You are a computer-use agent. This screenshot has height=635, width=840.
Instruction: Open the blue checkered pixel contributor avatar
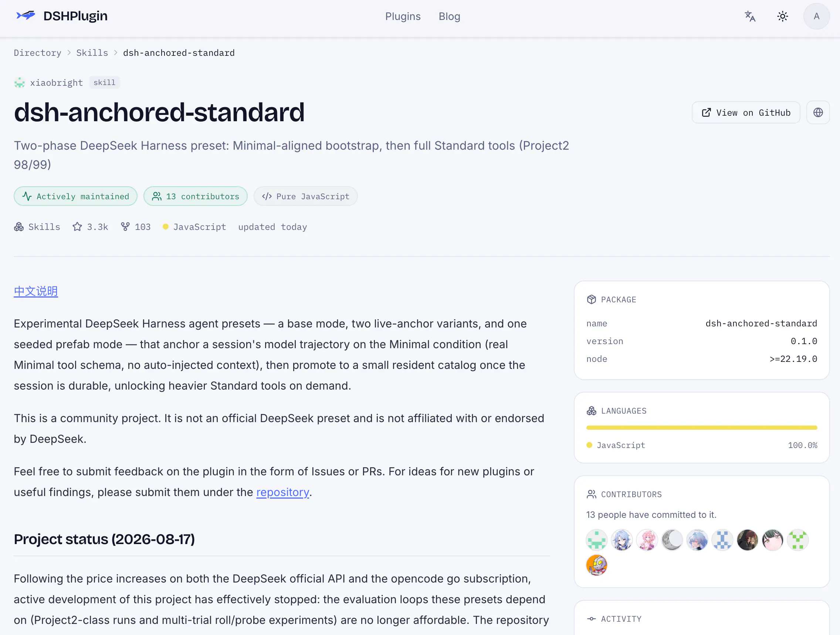722,540
